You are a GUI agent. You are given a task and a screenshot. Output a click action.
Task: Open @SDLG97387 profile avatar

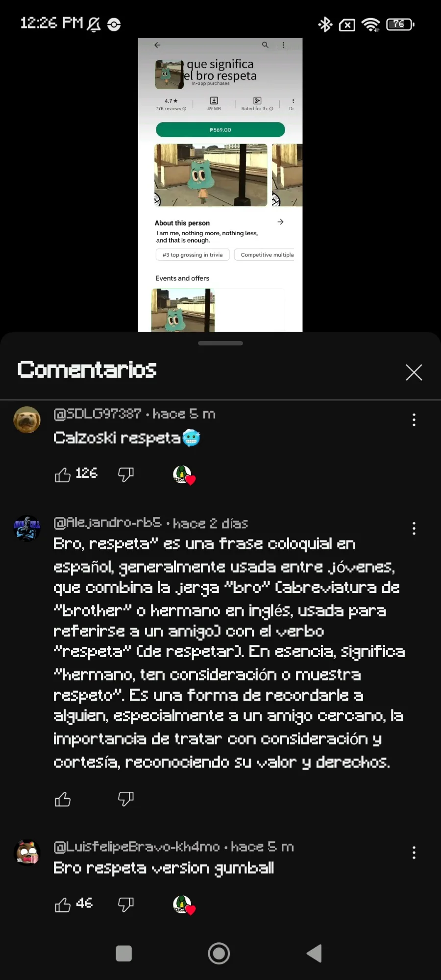27,420
